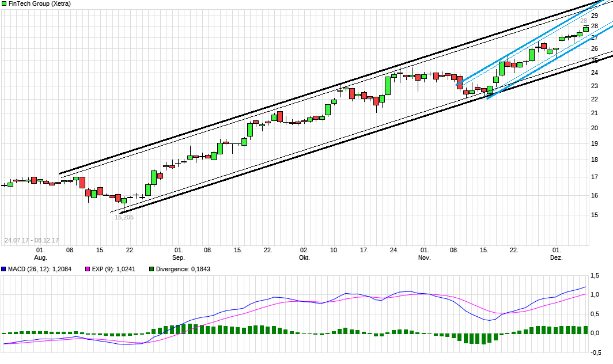Select the 15,205 low price marker

pos(124,218)
